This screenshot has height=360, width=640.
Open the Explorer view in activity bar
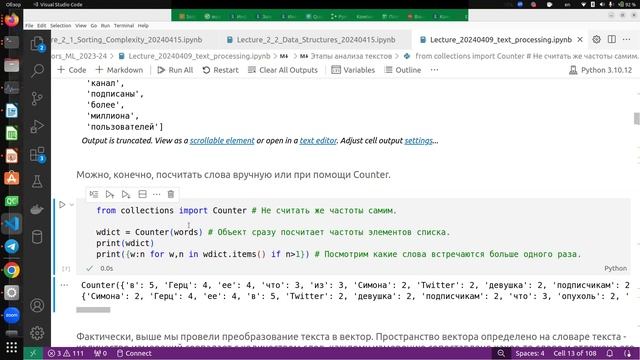click(37, 44)
